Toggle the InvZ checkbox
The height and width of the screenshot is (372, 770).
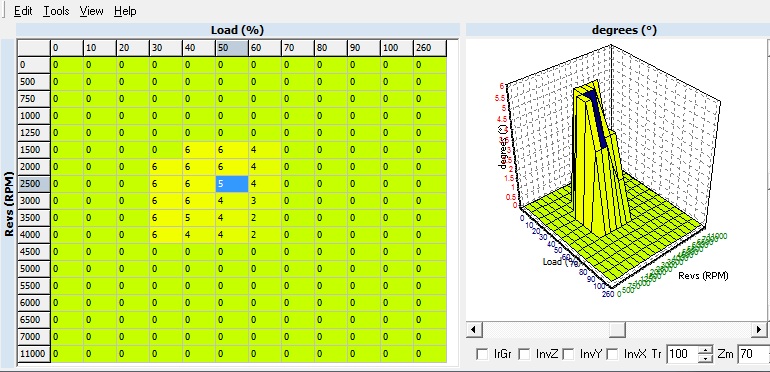525,354
